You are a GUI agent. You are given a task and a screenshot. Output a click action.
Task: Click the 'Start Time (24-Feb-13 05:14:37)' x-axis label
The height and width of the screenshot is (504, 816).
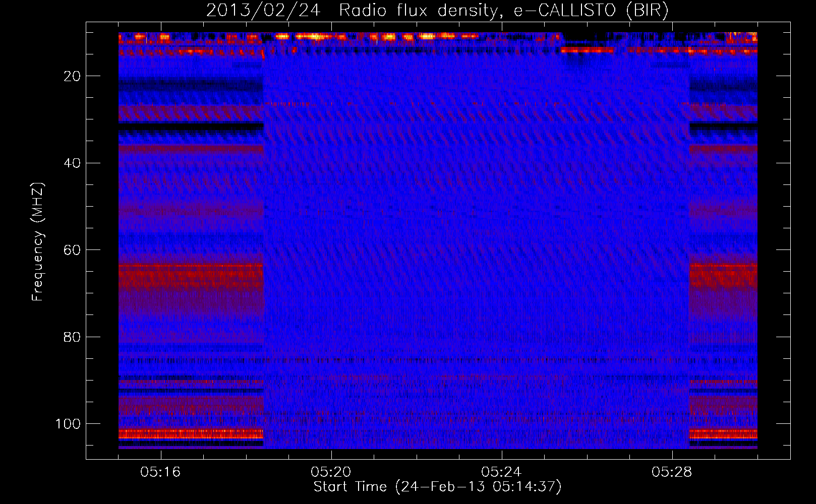[437, 487]
